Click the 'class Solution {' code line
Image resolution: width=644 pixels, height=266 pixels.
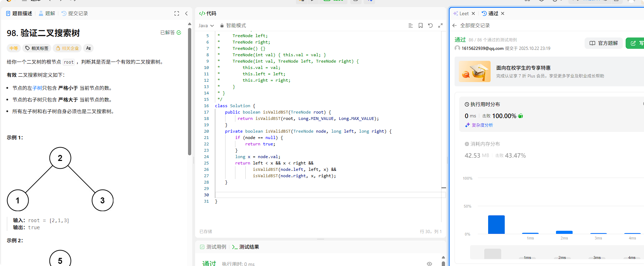[x=235, y=106]
